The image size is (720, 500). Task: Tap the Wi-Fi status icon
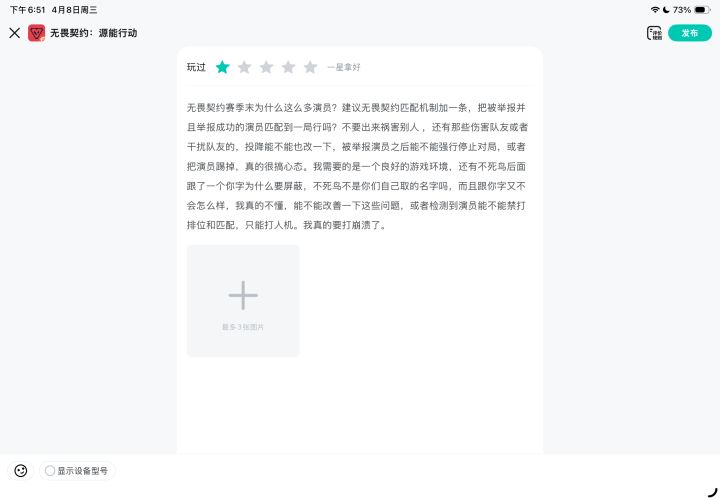click(x=655, y=10)
